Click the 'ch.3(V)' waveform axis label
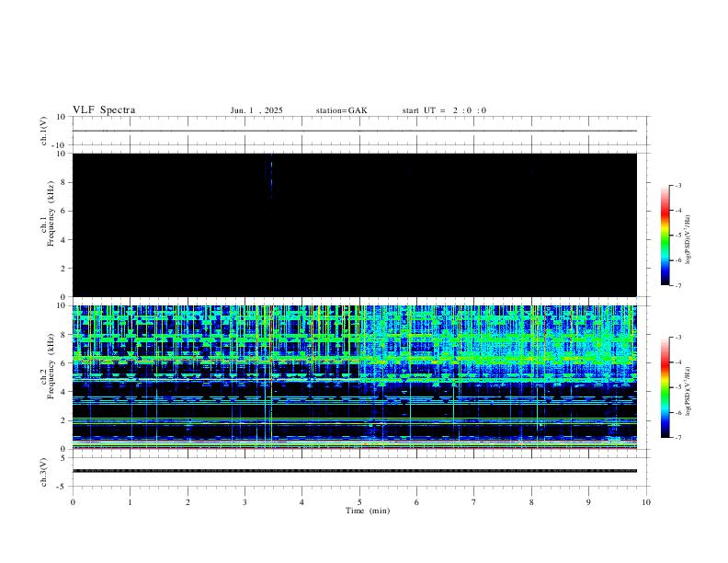 pyautogui.click(x=44, y=473)
